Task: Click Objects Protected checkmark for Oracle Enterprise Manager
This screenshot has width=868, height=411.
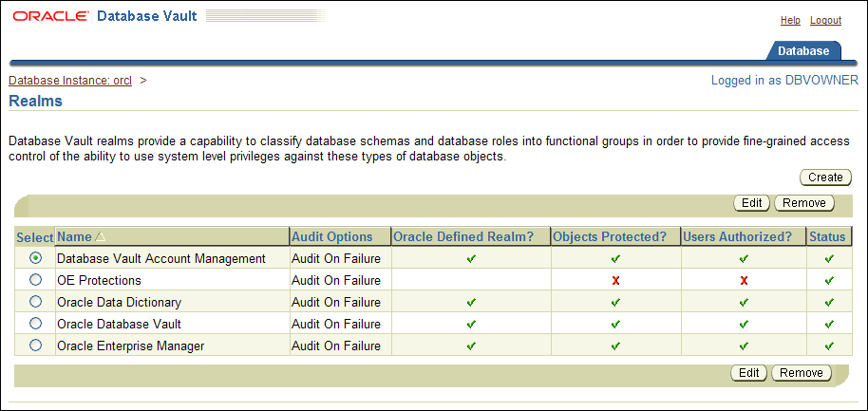Action: 615,346
